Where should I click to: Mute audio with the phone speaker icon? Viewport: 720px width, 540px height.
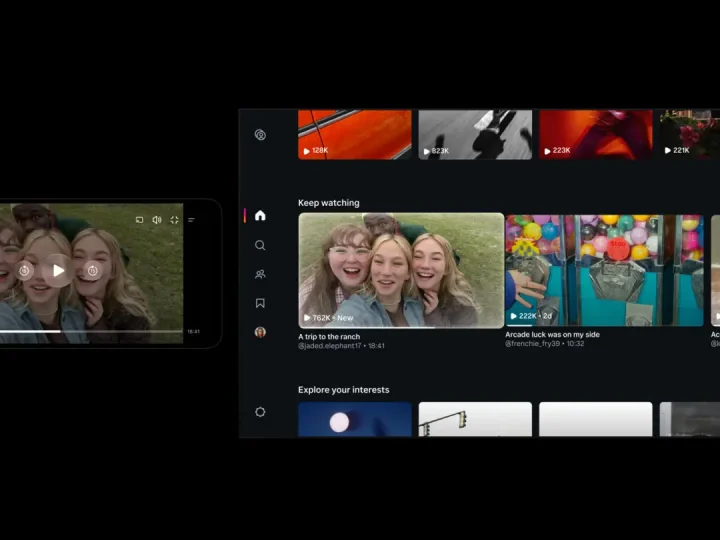[x=157, y=220]
